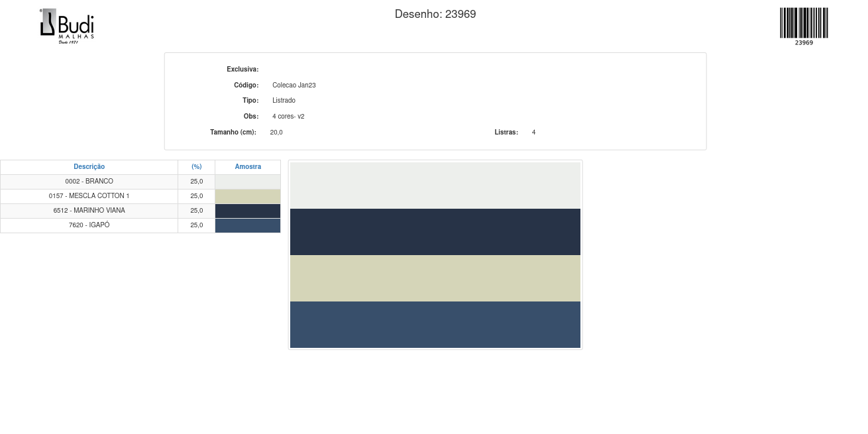
Task: Select the 6512 - MARINHO VIANA row
Action: 89,211
